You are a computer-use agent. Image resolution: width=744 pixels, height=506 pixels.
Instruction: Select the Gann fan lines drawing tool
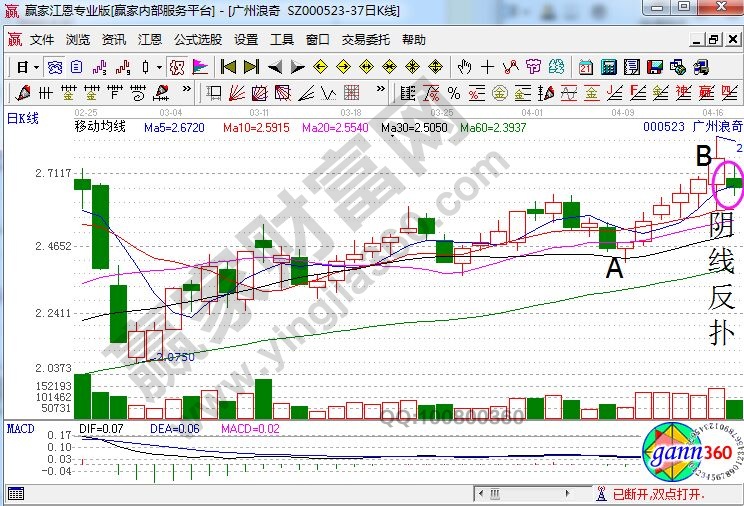[x=237, y=93]
